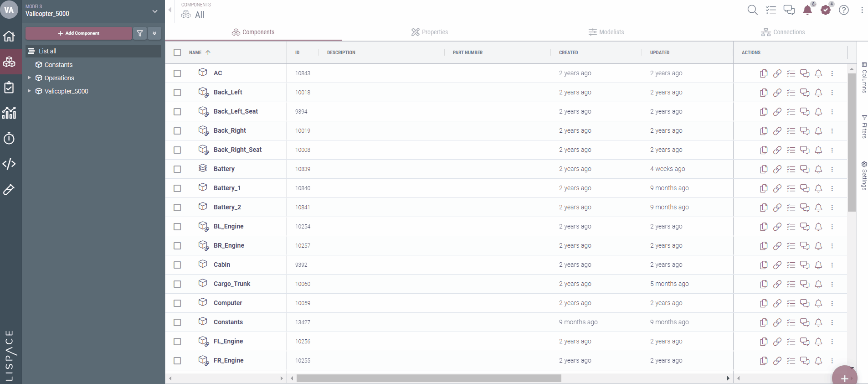Image resolution: width=868 pixels, height=384 pixels.
Task: Sort by the ID column header
Action: (x=297, y=52)
